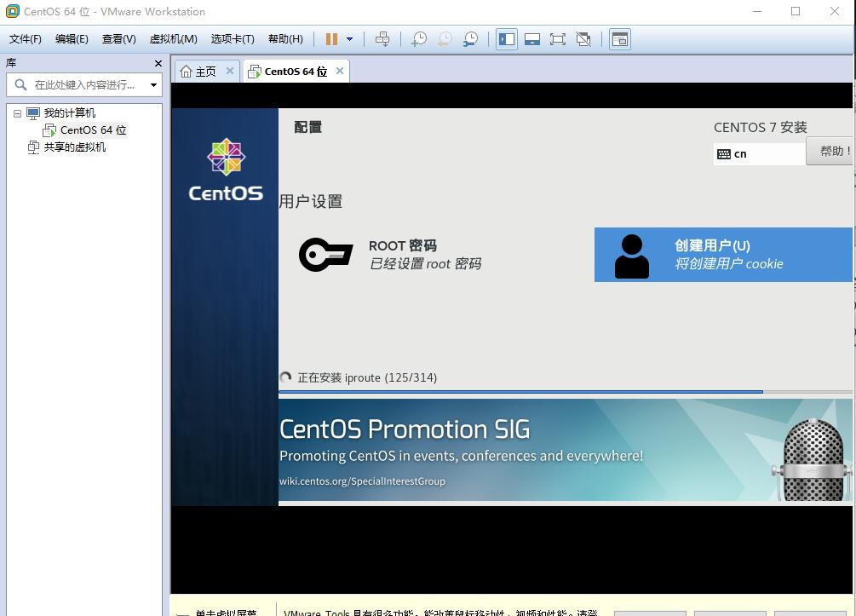The width and height of the screenshot is (856, 616).
Task: Open the 虚拟机(M) menu
Action: click(173, 39)
